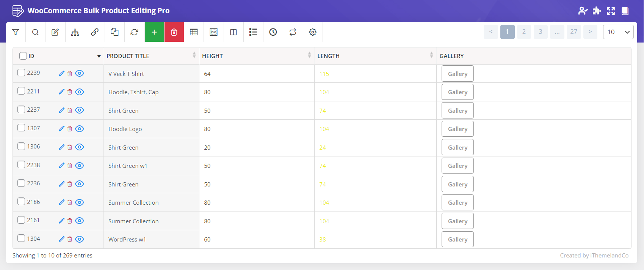Click the red trash delete toolbar button
This screenshot has height=270, width=644.
174,32
